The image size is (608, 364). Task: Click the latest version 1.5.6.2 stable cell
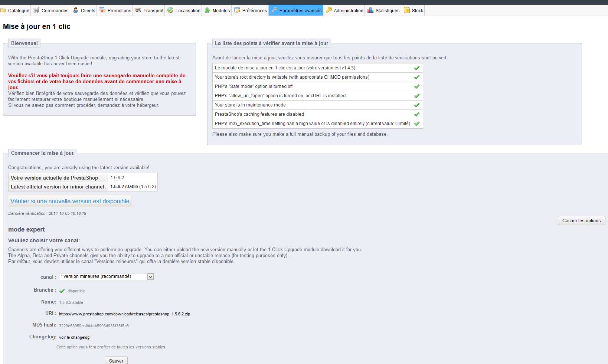(x=133, y=187)
